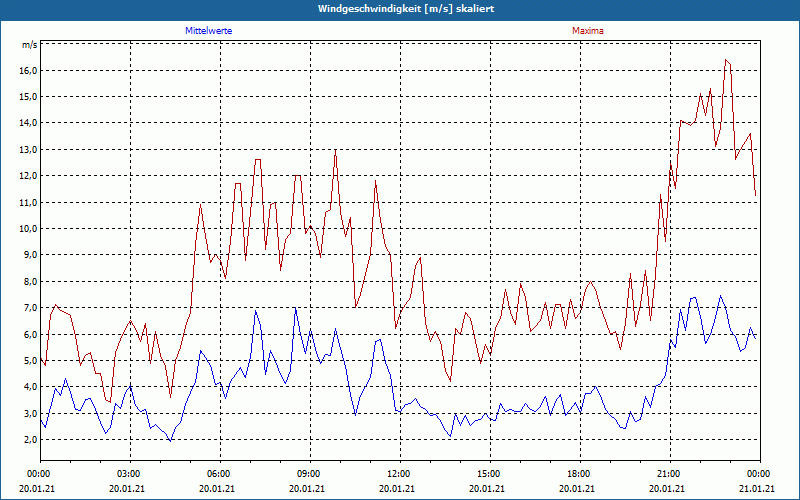This screenshot has width=800, height=500.
Task: Select the 3,0 y-axis label
Action: coord(31,414)
